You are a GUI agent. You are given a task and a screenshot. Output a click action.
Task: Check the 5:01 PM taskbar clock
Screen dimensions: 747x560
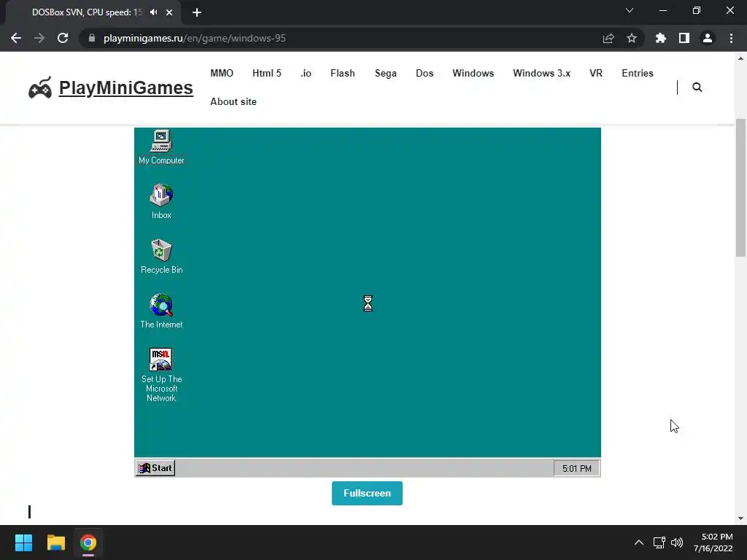[x=576, y=469]
